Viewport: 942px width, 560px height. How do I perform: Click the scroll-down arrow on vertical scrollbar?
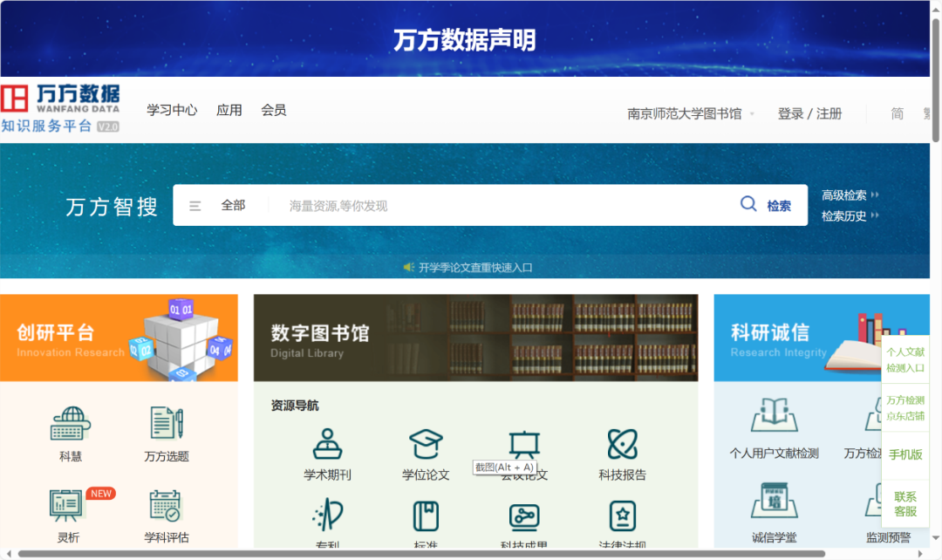[935, 538]
